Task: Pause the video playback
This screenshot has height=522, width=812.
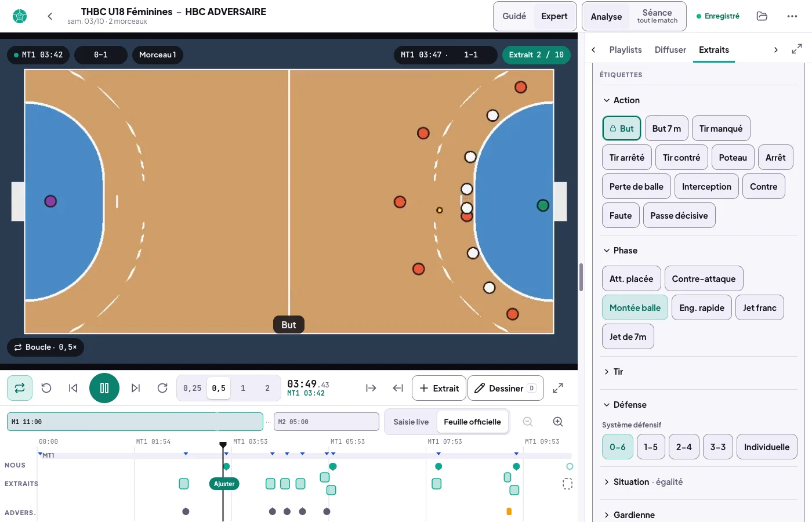Action: tap(104, 388)
